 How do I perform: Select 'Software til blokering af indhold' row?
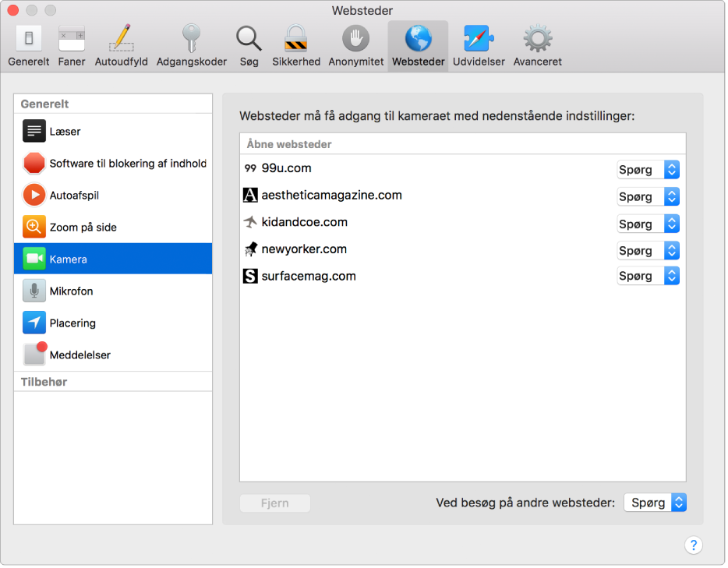(113, 164)
